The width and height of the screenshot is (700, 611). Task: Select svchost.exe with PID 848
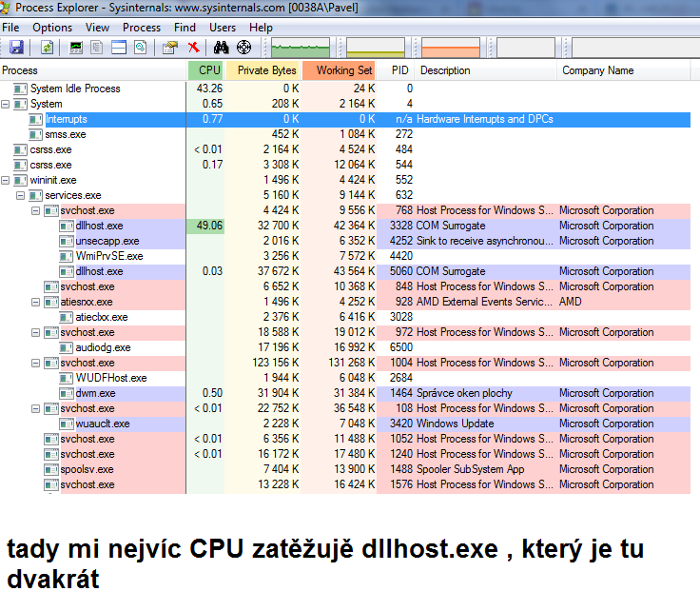click(345, 286)
